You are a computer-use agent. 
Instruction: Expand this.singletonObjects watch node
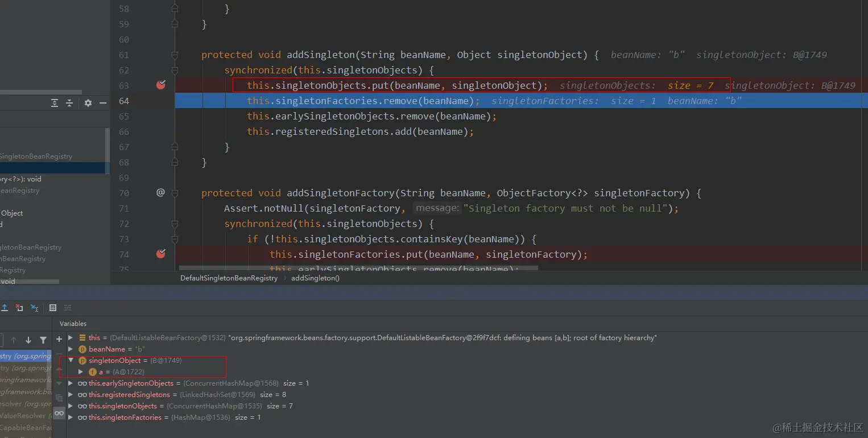[x=71, y=406]
